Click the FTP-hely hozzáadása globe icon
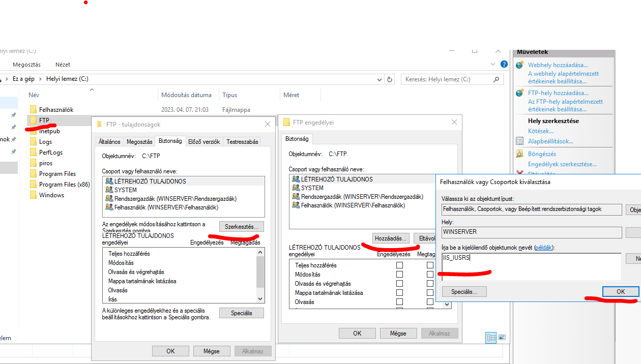This screenshot has height=364, width=641. point(519,93)
